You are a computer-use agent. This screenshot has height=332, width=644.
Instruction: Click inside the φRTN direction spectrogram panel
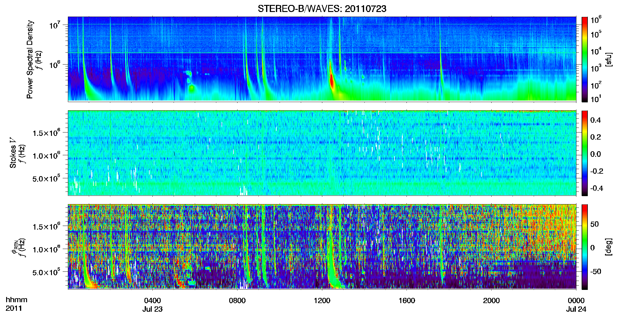(322, 247)
